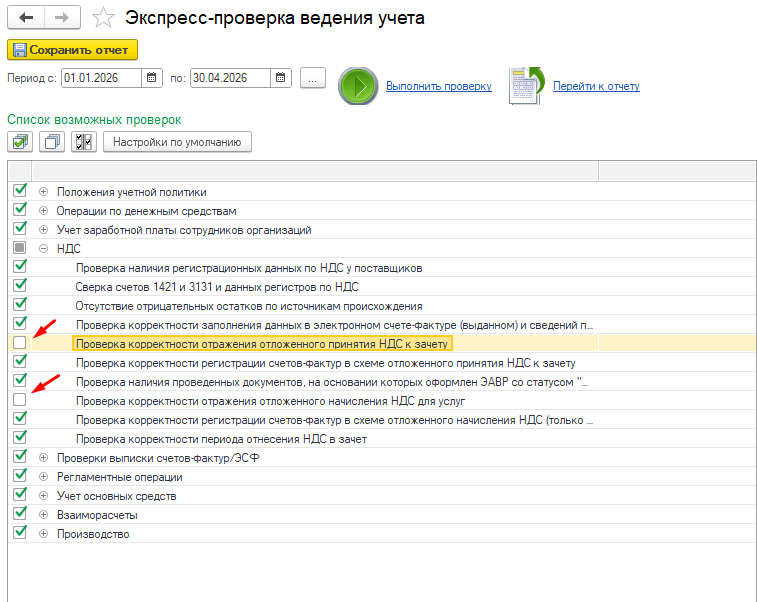Screen dimensions: 757x602
Task: Check all items in the checks list
Action: [x=20, y=142]
